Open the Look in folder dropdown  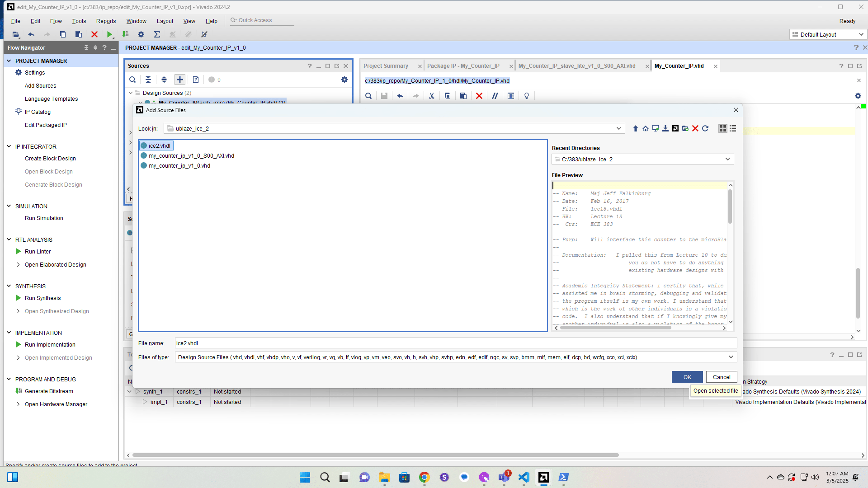click(618, 129)
